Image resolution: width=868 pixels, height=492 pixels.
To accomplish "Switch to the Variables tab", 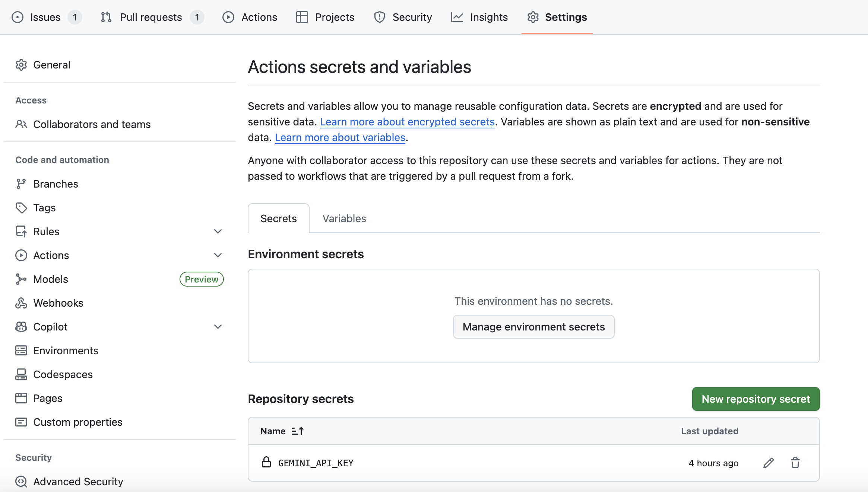I will [344, 218].
